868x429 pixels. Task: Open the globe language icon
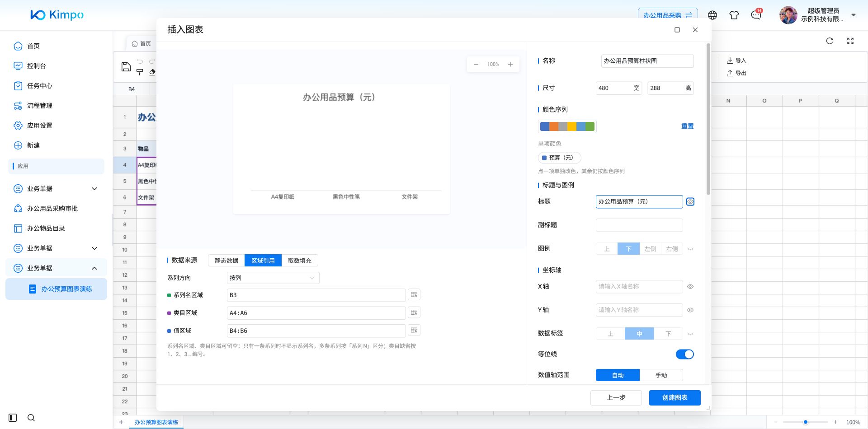[x=712, y=15]
